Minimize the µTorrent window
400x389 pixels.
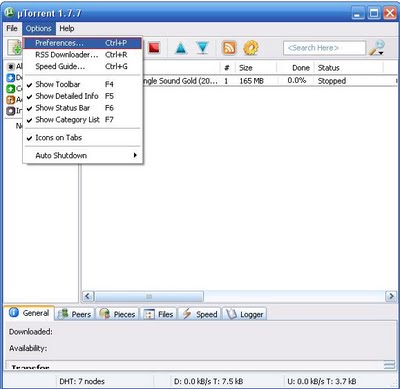coord(358,13)
